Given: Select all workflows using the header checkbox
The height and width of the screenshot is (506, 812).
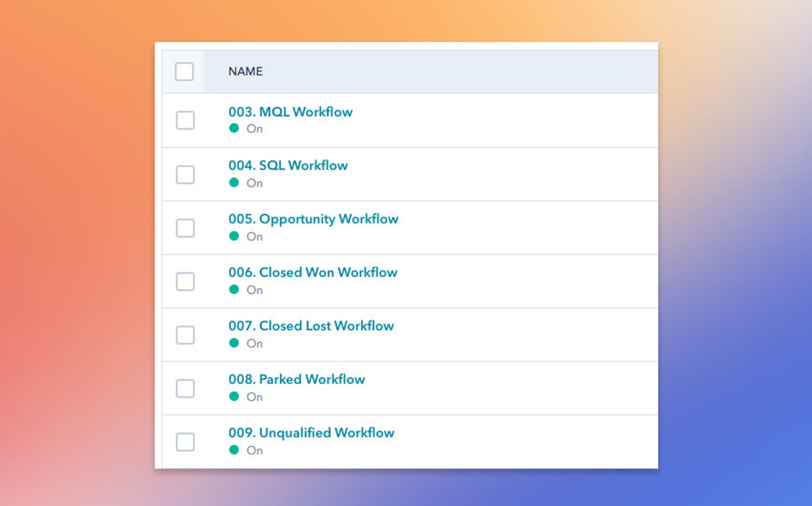Looking at the screenshot, I should (184, 72).
